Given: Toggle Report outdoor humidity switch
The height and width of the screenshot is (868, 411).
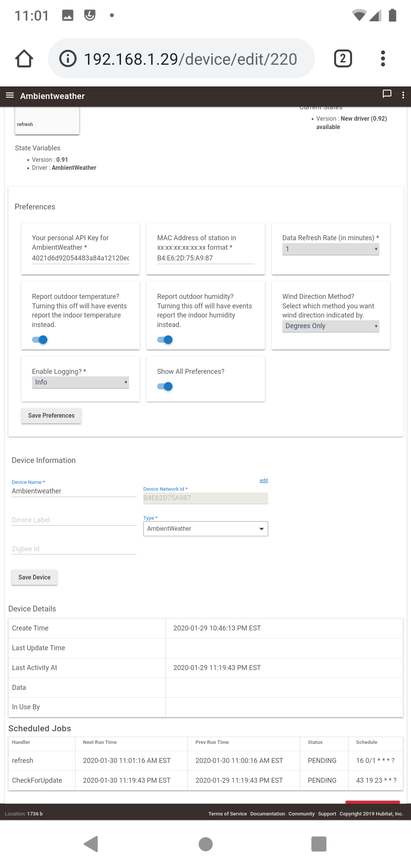Looking at the screenshot, I should click(165, 340).
